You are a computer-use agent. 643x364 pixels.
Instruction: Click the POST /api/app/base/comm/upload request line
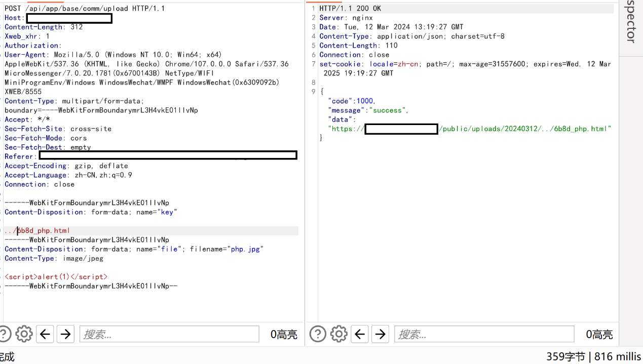coord(85,9)
